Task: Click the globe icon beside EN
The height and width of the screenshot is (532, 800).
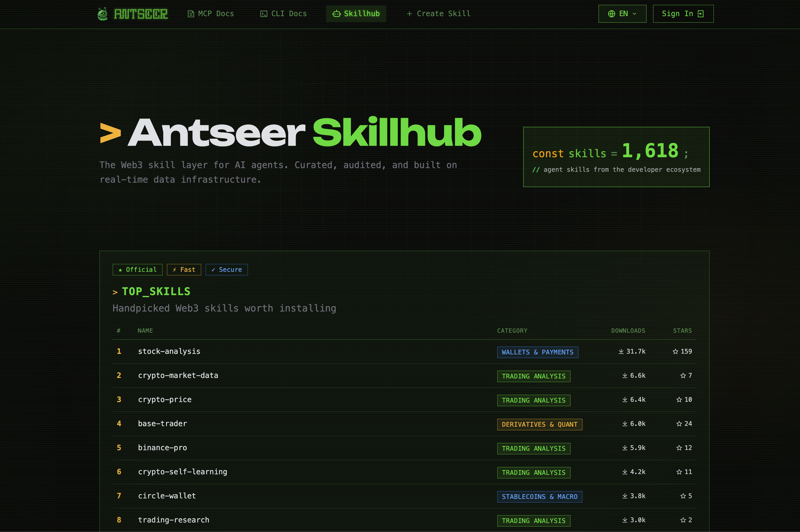Action: [x=612, y=13]
